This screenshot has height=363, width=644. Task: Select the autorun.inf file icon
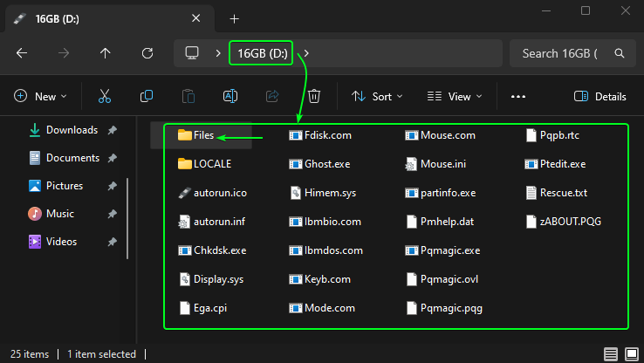[185, 222]
